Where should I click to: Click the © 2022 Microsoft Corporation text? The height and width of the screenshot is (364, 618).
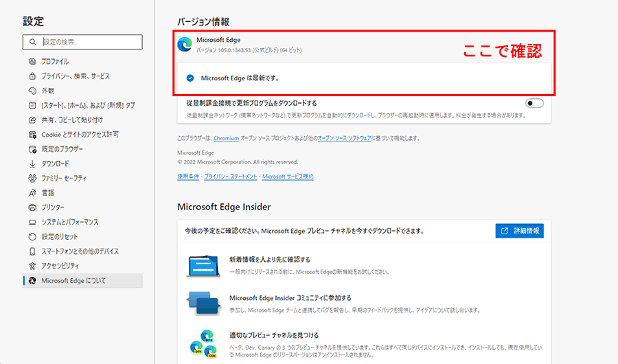coord(238,162)
